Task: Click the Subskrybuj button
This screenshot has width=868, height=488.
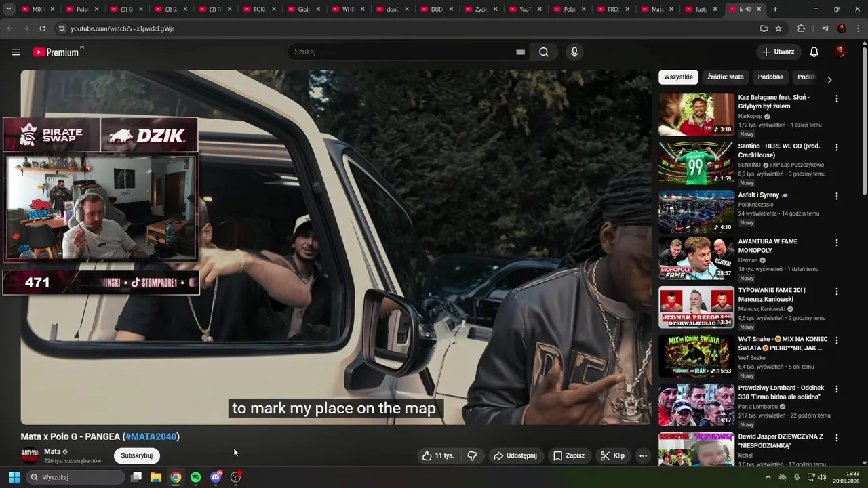Action: [137, 456]
